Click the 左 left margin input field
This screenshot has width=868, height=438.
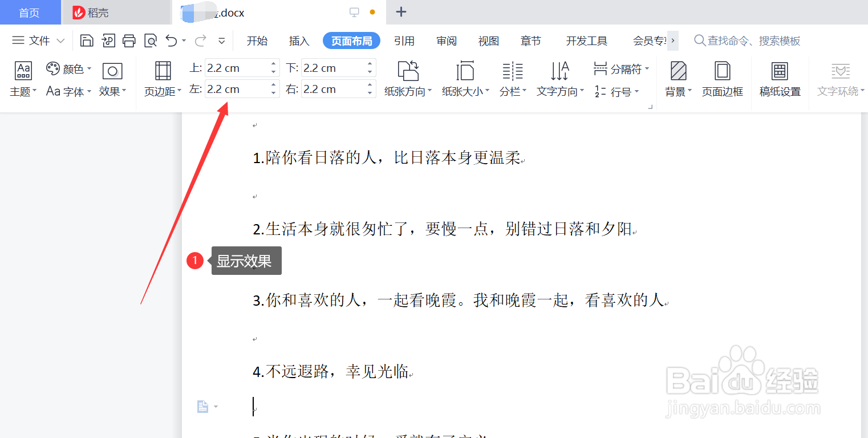click(237, 89)
